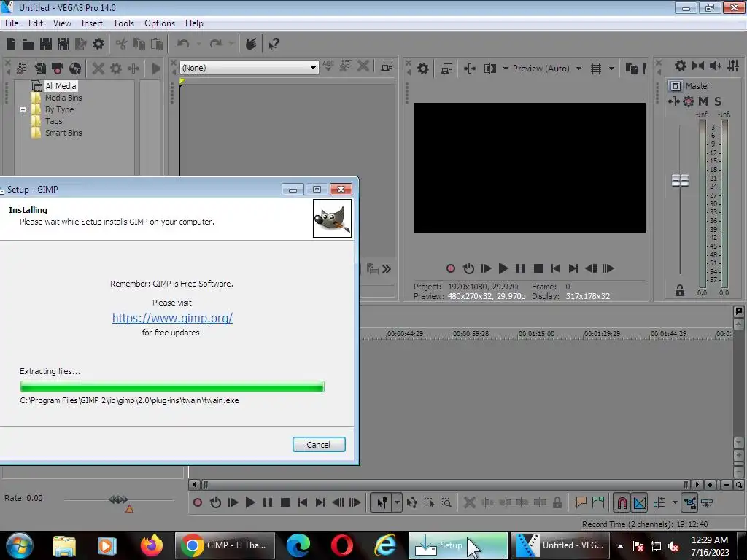Play the timeline from transport bar

pyautogui.click(x=249, y=502)
